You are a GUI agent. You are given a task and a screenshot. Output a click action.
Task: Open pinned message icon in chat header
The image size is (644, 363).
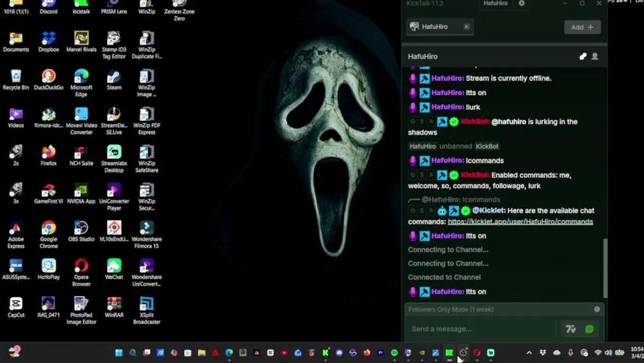tap(583, 56)
